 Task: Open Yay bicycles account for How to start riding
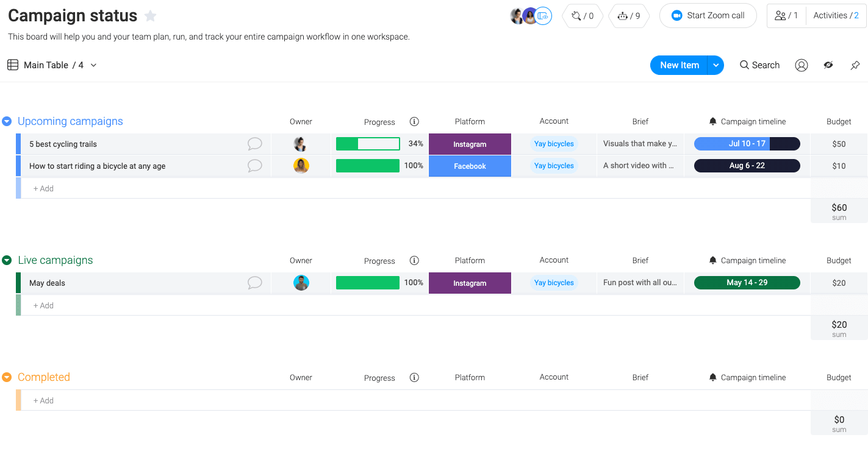554,166
